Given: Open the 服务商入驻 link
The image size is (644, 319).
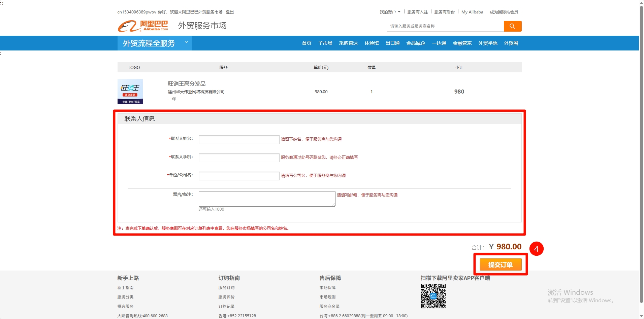Looking at the screenshot, I should [x=417, y=12].
